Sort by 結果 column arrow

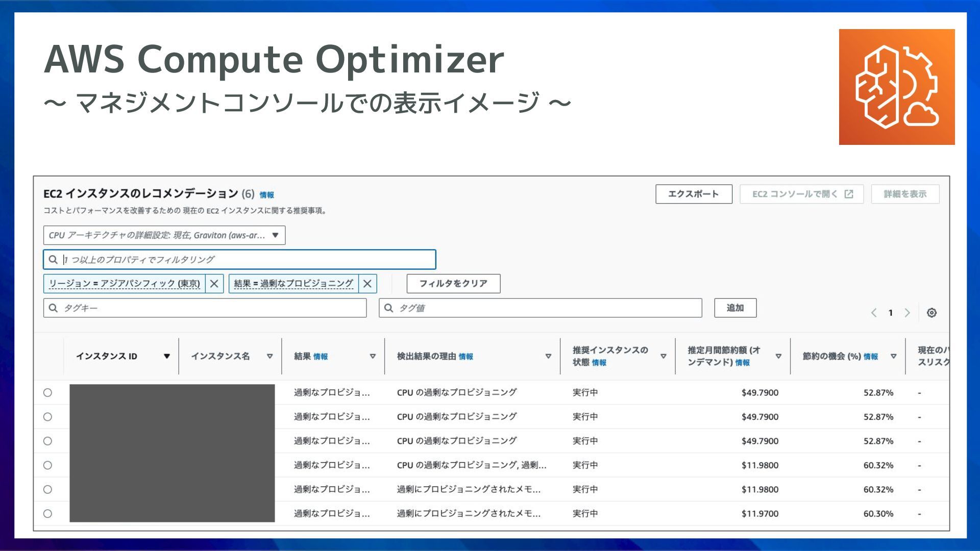tap(373, 356)
